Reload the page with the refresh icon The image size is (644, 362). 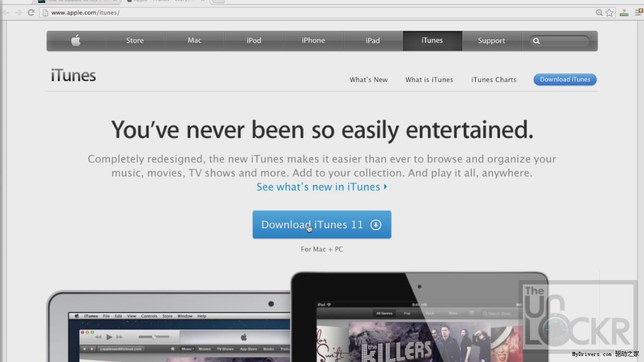click(x=31, y=13)
